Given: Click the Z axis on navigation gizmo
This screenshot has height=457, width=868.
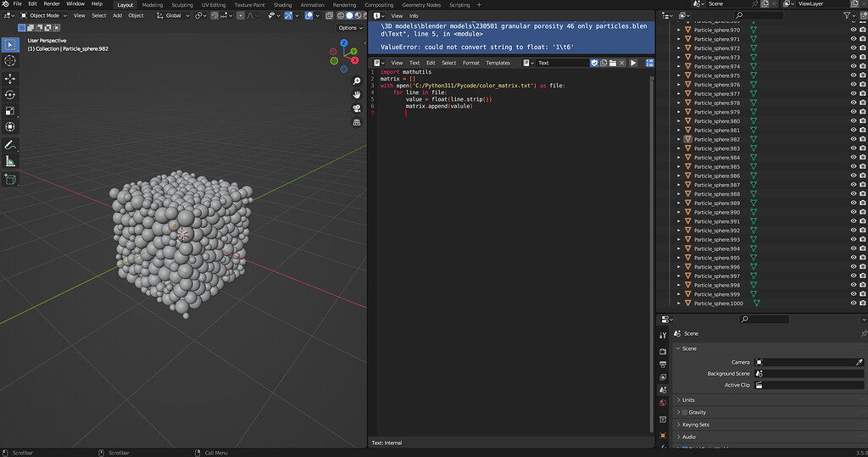Looking at the screenshot, I should pos(344,42).
